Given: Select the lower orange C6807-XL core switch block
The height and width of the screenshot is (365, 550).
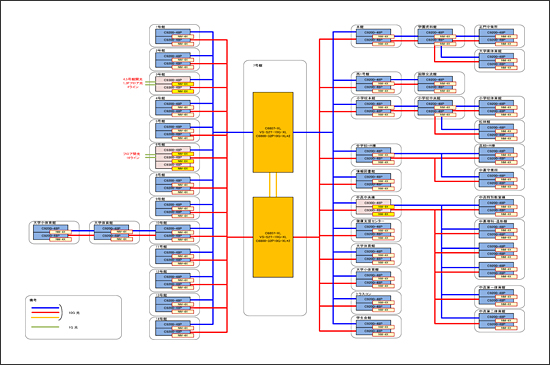Looking at the screenshot, I should [x=273, y=237].
